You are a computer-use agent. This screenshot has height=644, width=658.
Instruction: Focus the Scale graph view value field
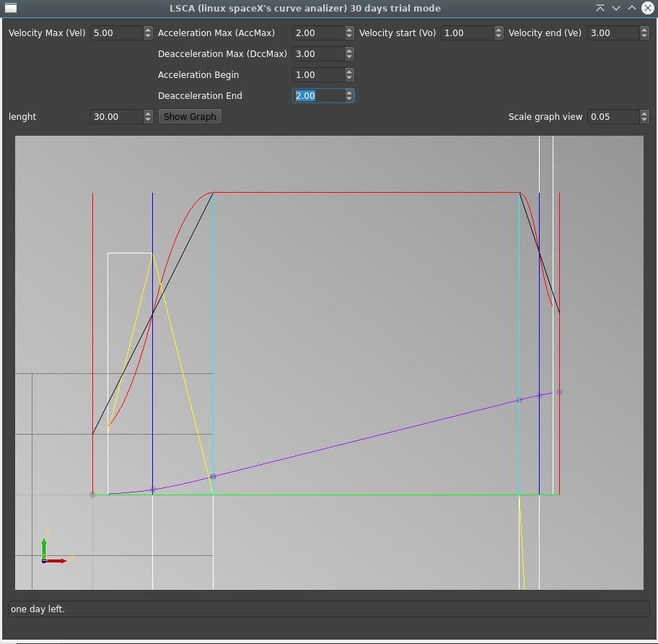[x=613, y=116]
